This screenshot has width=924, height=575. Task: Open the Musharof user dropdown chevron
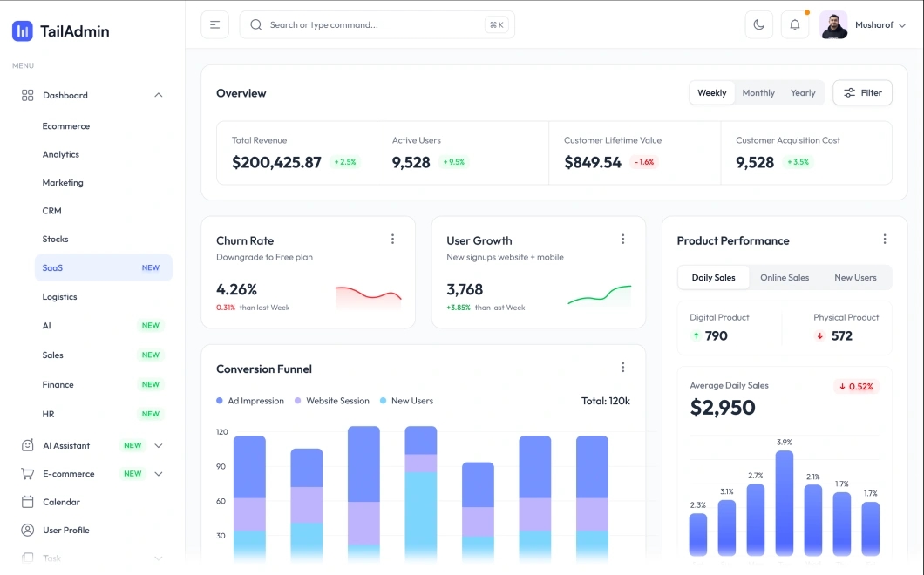(x=902, y=24)
